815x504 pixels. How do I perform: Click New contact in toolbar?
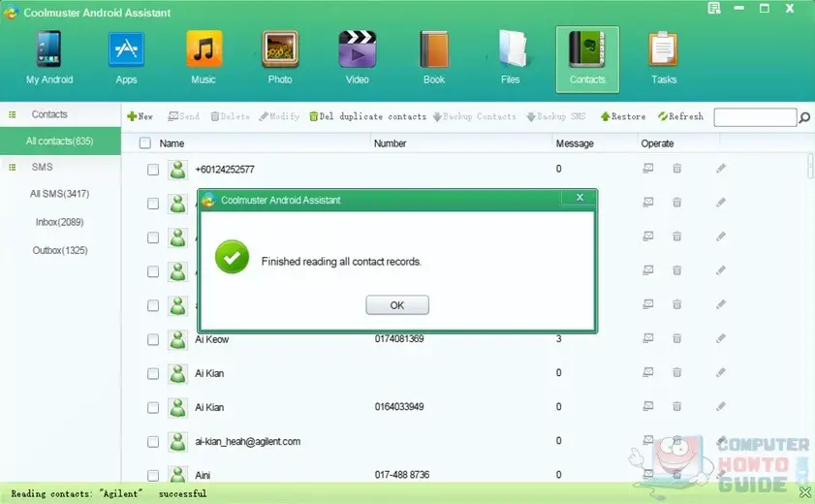(x=140, y=116)
